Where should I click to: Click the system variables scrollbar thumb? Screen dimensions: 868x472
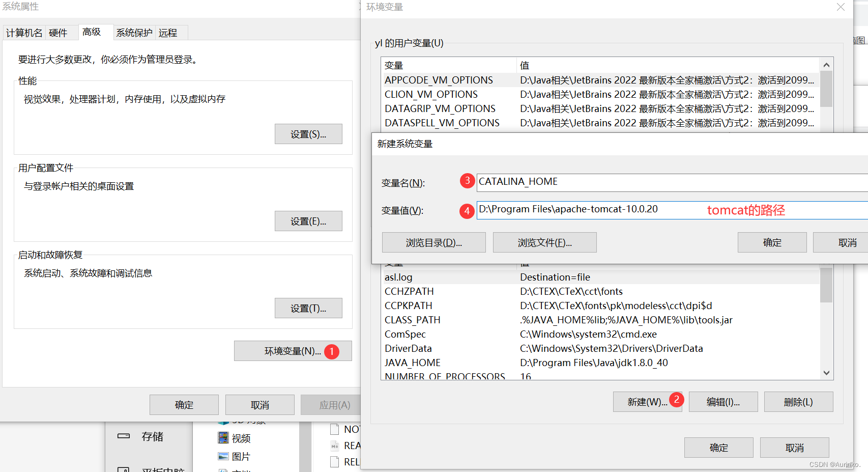pyautogui.click(x=826, y=285)
